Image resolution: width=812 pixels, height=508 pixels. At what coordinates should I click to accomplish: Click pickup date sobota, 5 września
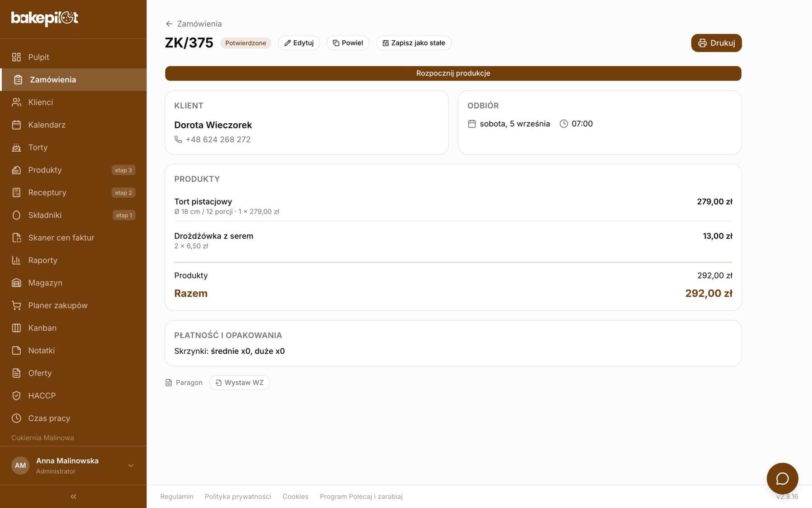click(x=515, y=124)
